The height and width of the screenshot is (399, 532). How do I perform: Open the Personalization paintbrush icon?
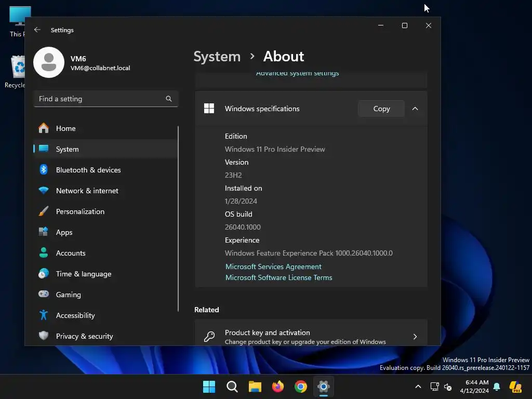click(x=44, y=211)
